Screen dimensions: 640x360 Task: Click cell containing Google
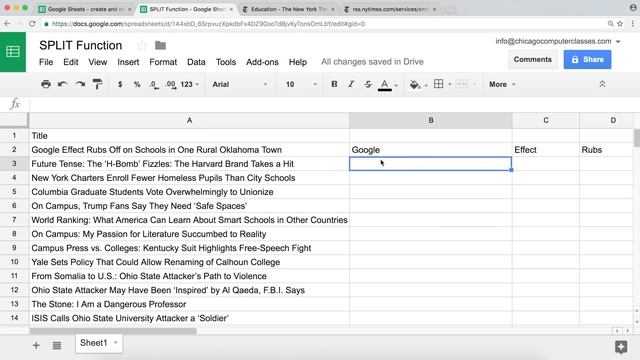click(431, 150)
